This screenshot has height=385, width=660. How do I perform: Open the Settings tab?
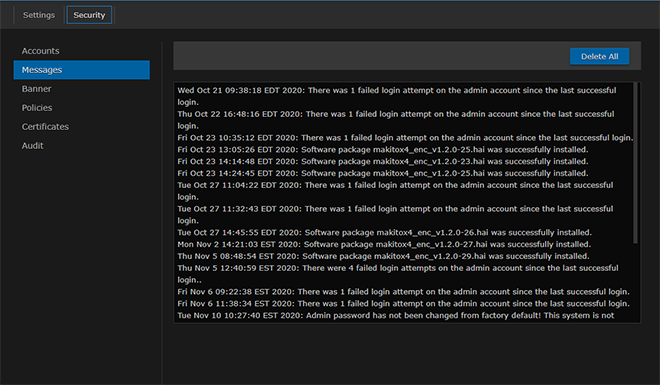pos(39,15)
